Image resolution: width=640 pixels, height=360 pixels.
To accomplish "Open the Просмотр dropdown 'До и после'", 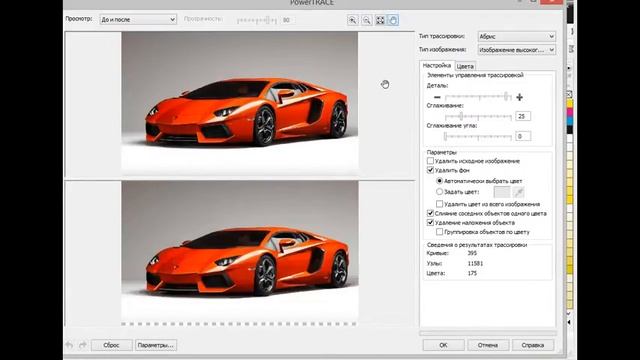I will 138,19.
